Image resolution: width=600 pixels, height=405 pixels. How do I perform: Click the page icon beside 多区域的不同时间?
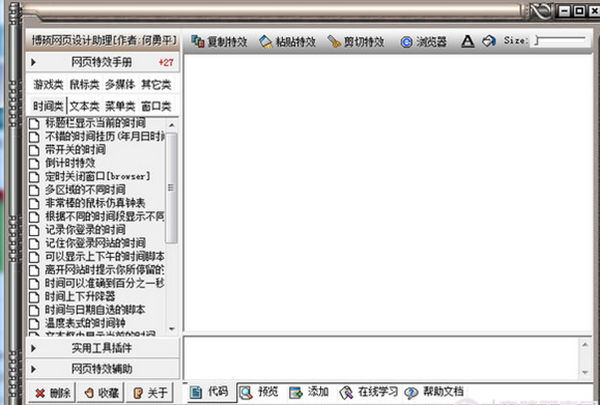[x=34, y=190]
